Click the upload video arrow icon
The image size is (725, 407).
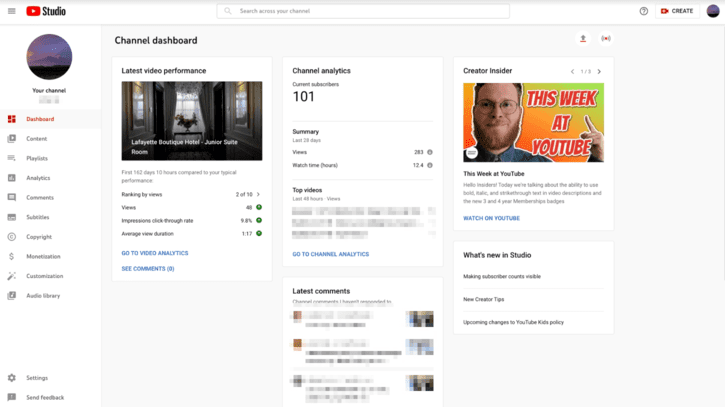pyautogui.click(x=583, y=38)
